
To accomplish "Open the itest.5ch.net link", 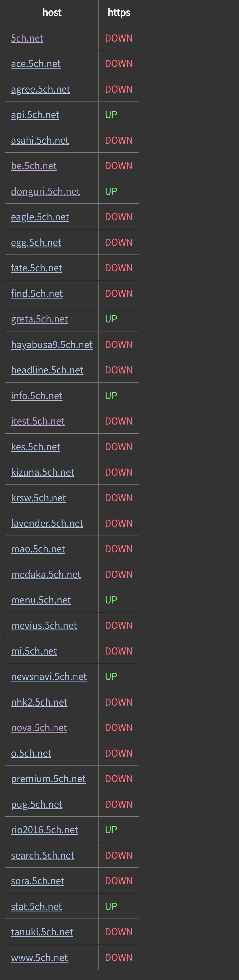I will click(x=38, y=421).
